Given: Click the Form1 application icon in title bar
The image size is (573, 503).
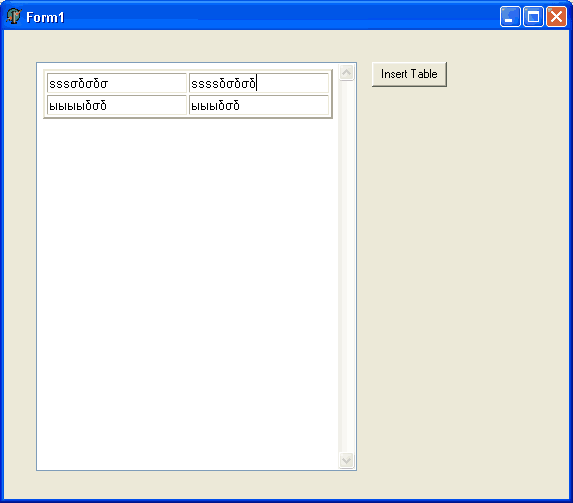Looking at the screenshot, I should [x=14, y=16].
